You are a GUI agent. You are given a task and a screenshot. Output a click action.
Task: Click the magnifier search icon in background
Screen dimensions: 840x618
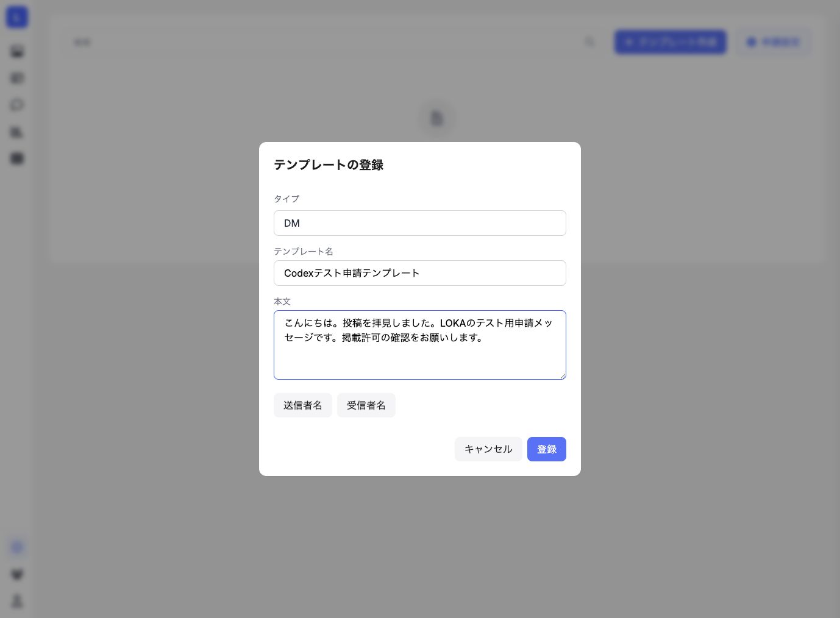click(589, 42)
